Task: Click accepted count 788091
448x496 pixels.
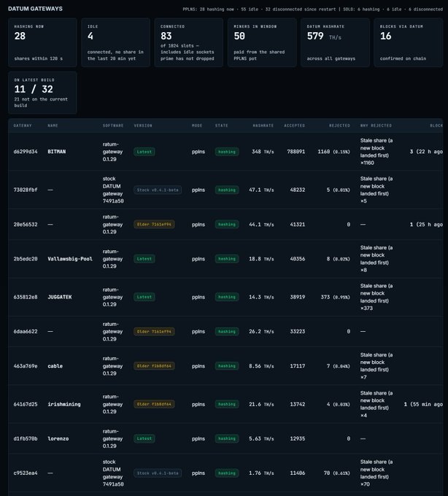Action: [x=296, y=152]
